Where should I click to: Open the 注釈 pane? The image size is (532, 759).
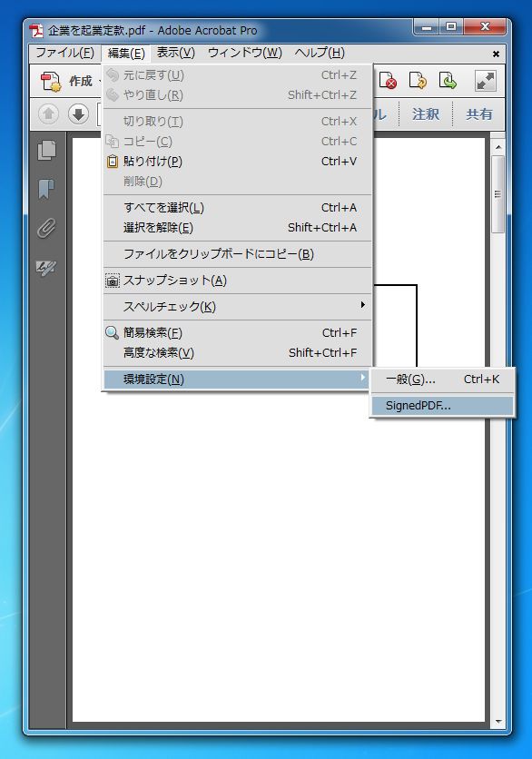(426, 114)
